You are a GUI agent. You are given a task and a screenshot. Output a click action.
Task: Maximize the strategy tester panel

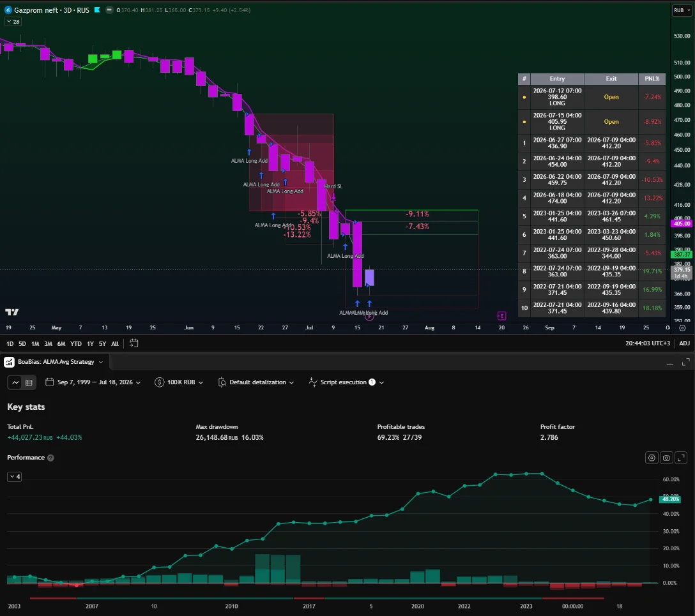685,362
